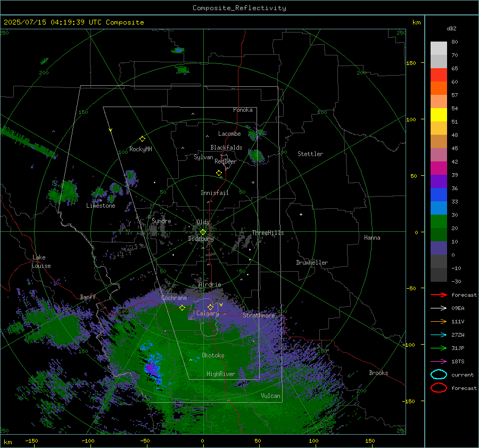Image resolution: width=479 pixels, height=448 pixels.
Task: Click the yellow diamond marker near RedDeer
Action: (219, 173)
